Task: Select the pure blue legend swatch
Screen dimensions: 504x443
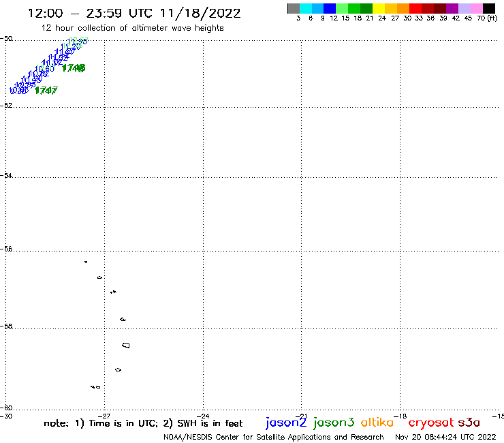Action: click(330, 8)
